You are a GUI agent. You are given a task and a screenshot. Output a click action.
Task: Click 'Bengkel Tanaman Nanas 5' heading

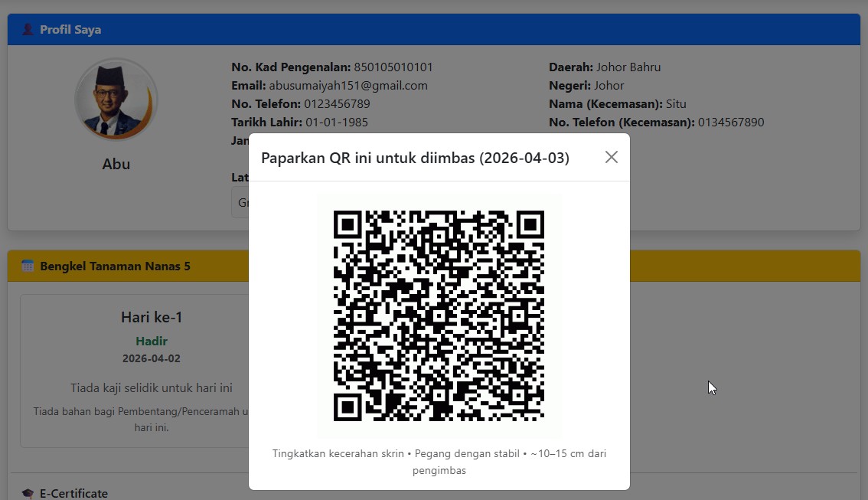click(x=115, y=266)
